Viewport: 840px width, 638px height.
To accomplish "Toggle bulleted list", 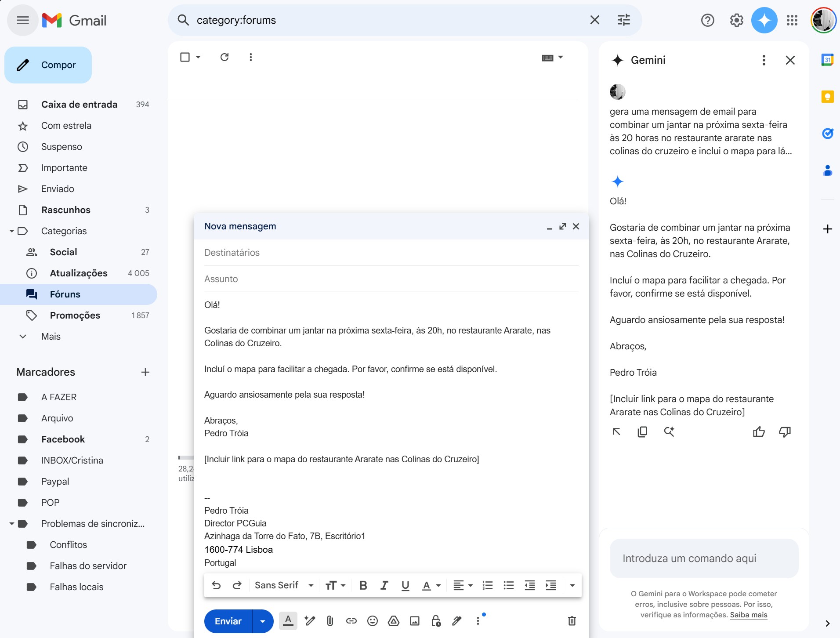I will tap(508, 585).
